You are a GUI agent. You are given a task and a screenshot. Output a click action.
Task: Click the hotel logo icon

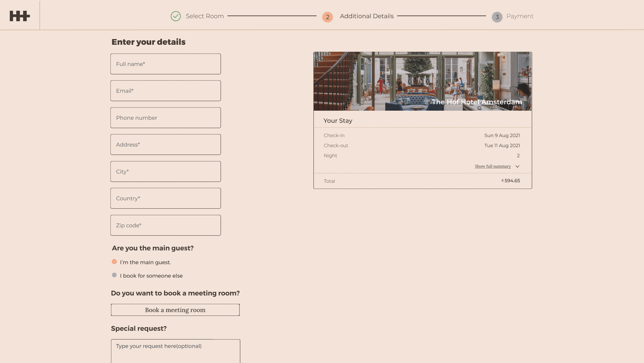point(19,15)
